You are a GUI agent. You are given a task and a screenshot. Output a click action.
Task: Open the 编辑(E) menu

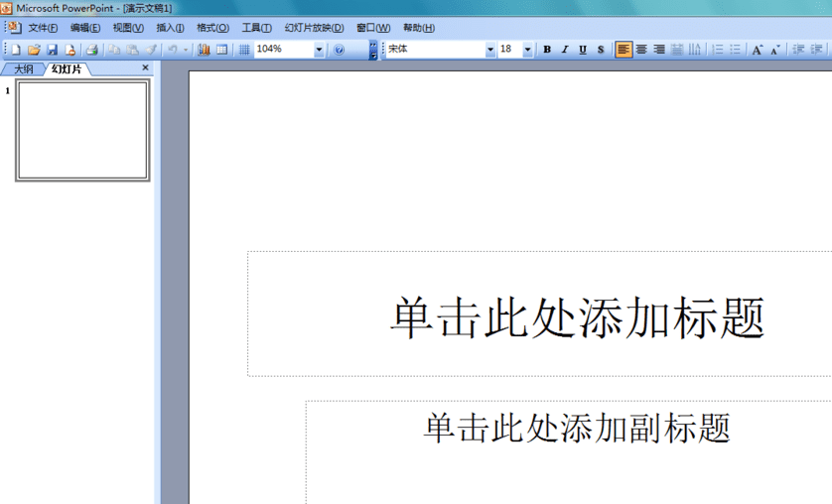pyautogui.click(x=85, y=28)
